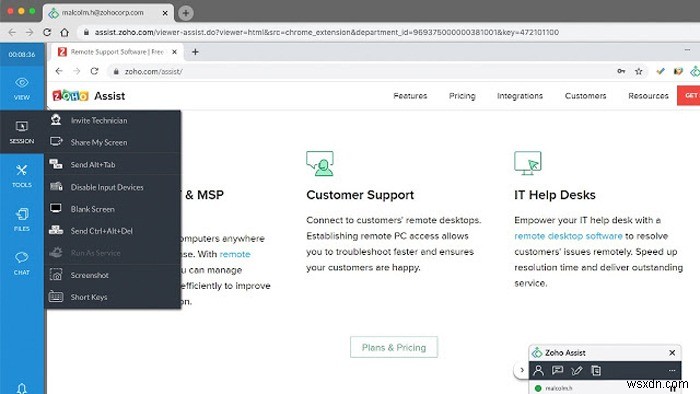This screenshot has width=700, height=394.
Task: Collapse the Zoho Assist widget arrow
Action: click(x=521, y=370)
